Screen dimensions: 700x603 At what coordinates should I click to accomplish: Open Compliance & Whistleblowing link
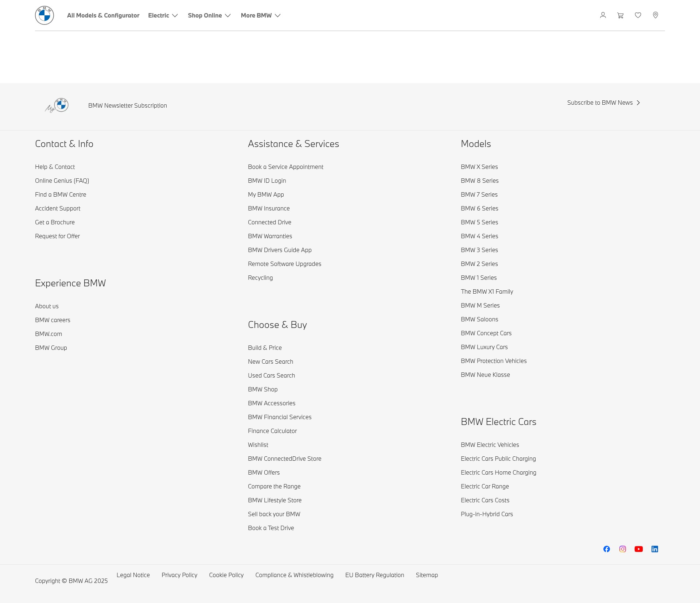(x=294, y=575)
